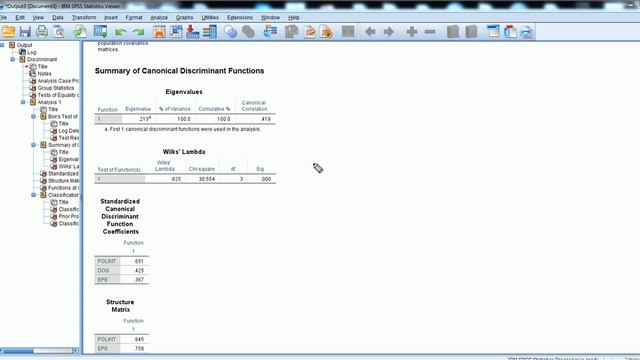Image resolution: width=640 pixels, height=360 pixels.
Task: Open the Graphs menu
Action: (184, 18)
